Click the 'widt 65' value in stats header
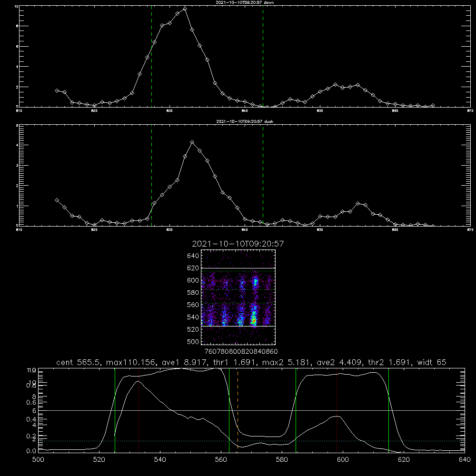The width and height of the screenshot is (476, 476). (x=432, y=362)
